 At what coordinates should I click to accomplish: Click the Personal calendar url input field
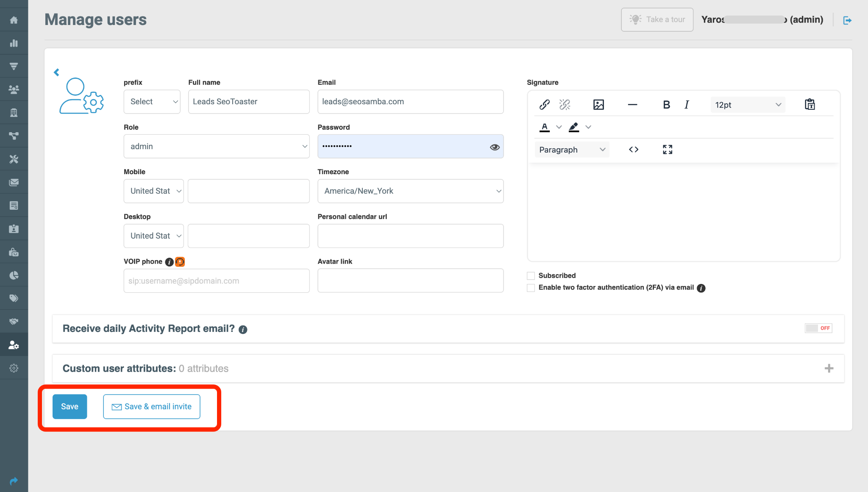coord(411,236)
